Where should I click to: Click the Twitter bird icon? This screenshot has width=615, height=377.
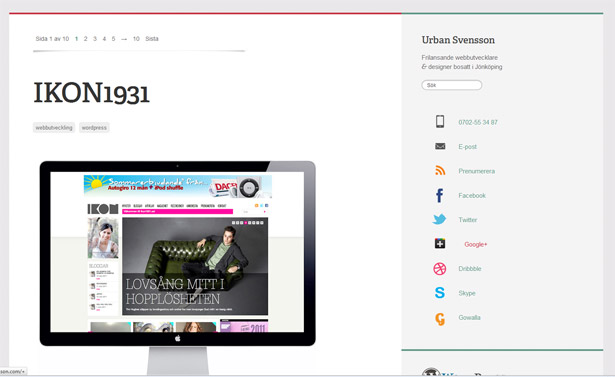(439, 219)
